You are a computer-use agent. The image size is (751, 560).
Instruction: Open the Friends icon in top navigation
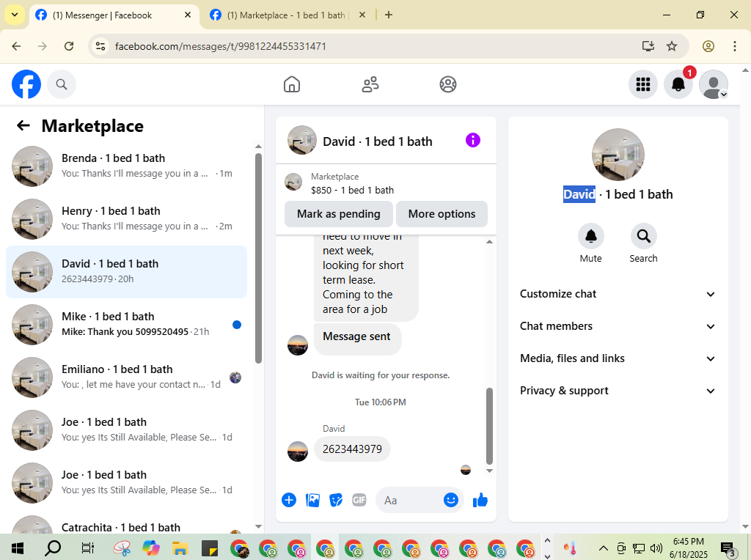click(x=370, y=84)
